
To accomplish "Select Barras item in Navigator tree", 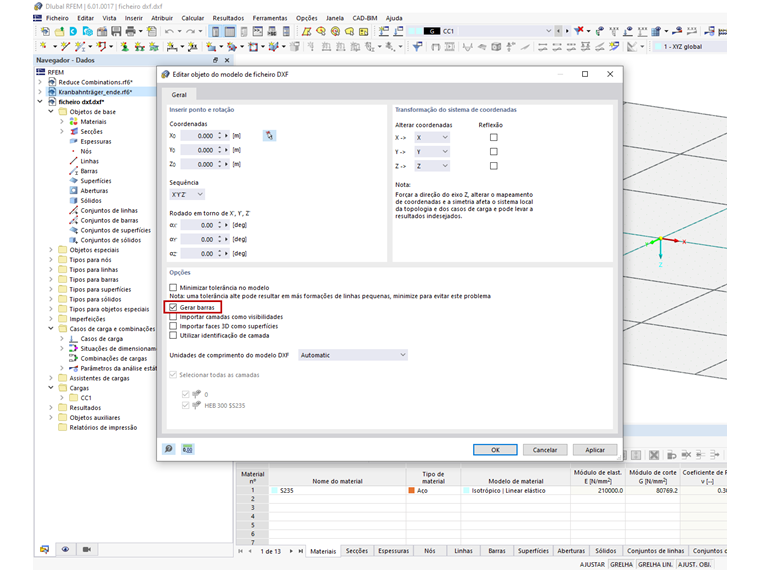I will (89, 171).
